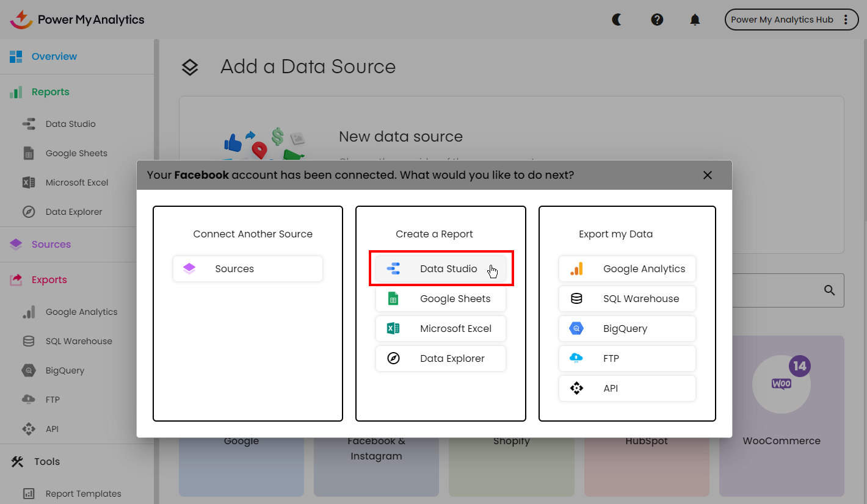Expand the Reports sidebar section

(50, 92)
